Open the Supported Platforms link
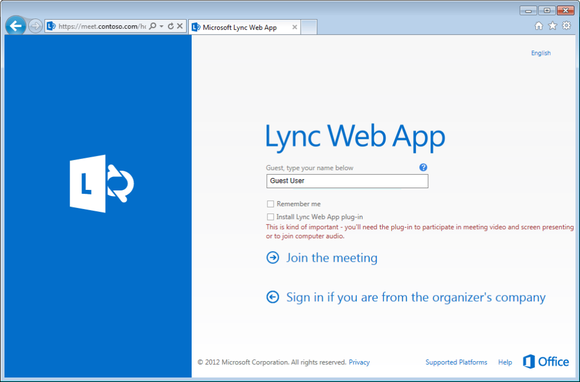This screenshot has width=580, height=382. [x=456, y=362]
